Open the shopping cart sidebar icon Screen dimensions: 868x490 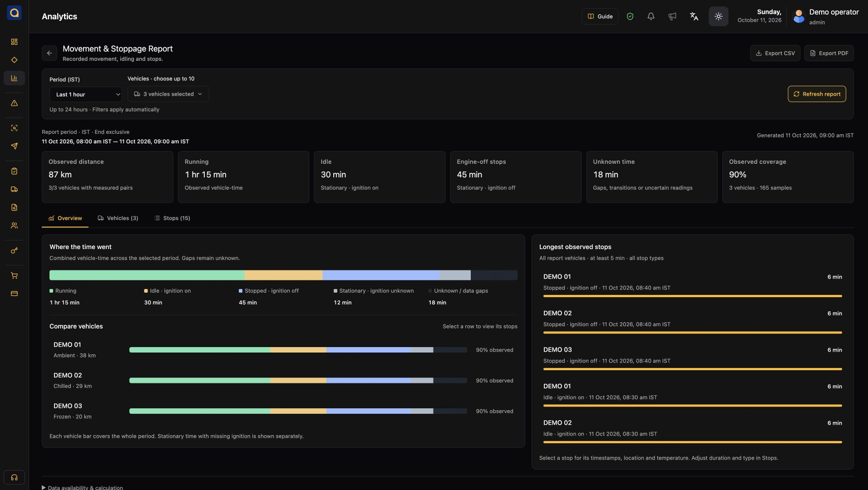click(x=14, y=275)
